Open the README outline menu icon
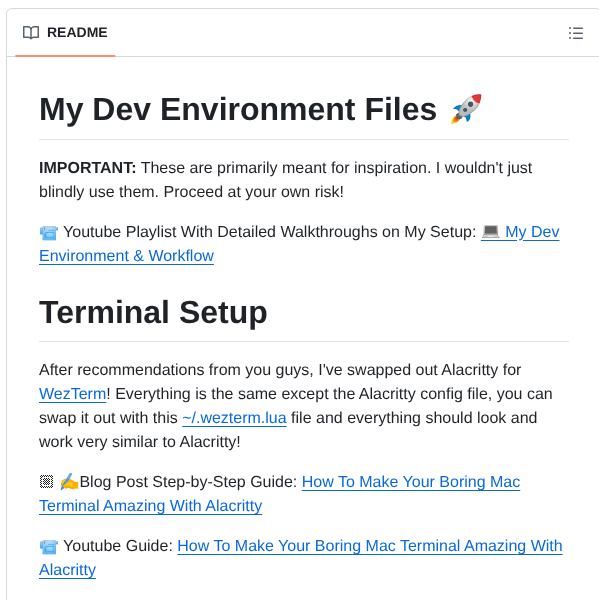599x600 pixels. 576,33
